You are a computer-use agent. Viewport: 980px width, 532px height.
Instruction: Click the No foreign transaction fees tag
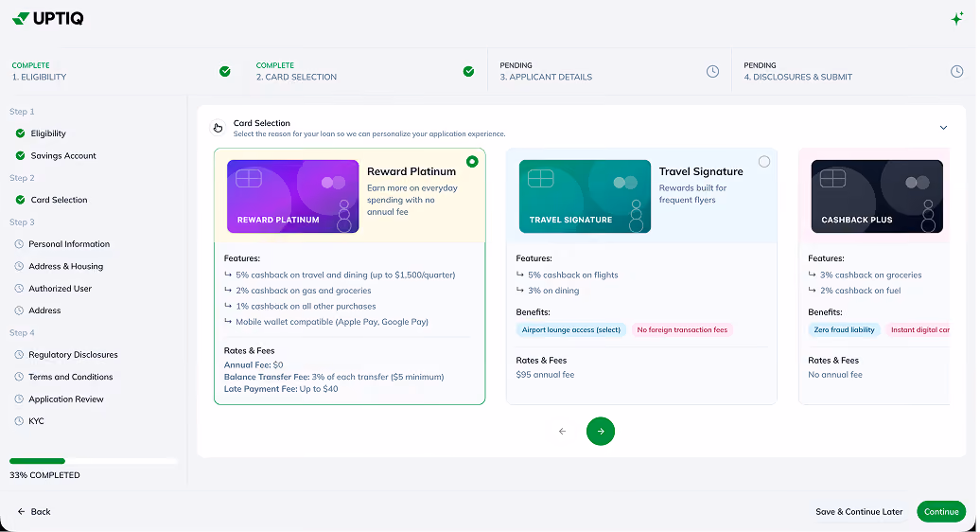[x=682, y=330]
